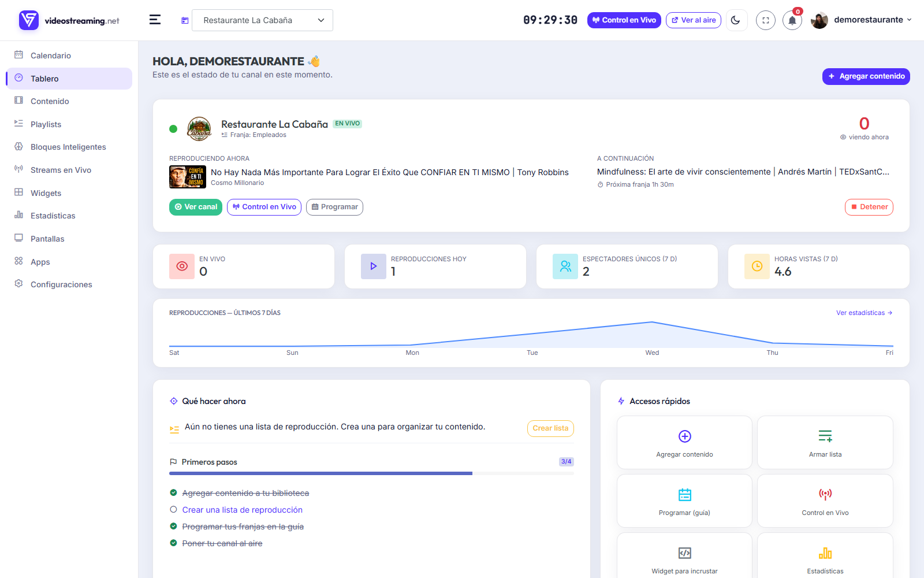
Task: Open the Restaurante La Cabaña channel dropdown
Action: point(262,20)
